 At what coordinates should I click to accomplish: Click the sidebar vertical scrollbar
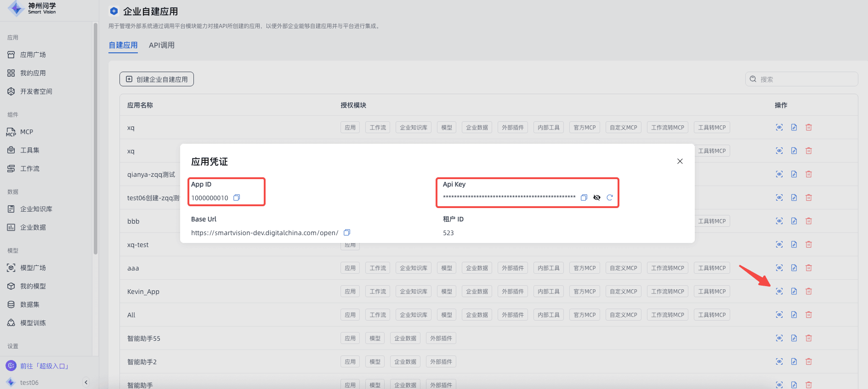[96, 138]
